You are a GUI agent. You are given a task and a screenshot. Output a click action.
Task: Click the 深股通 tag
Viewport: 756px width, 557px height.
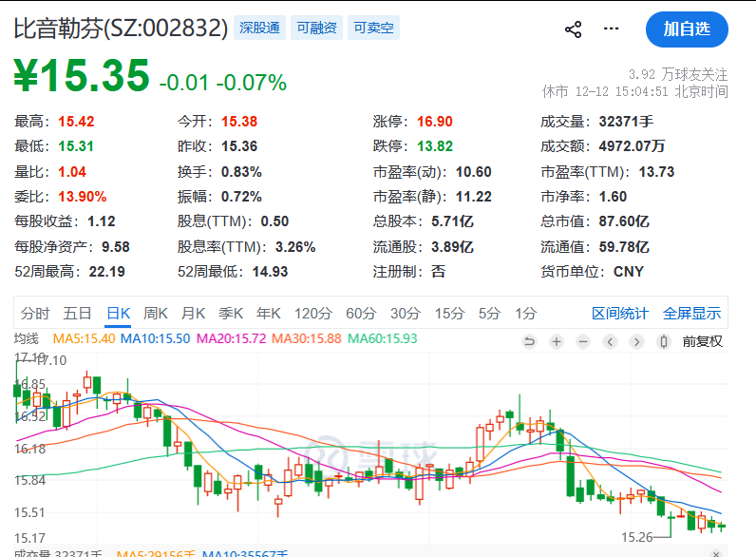pos(259,28)
